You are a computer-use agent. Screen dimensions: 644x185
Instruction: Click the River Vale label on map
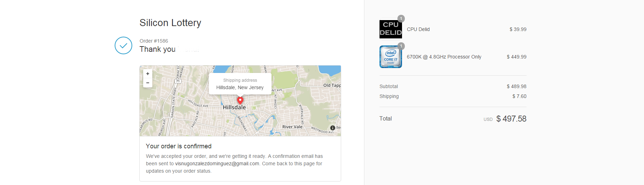pyautogui.click(x=292, y=127)
